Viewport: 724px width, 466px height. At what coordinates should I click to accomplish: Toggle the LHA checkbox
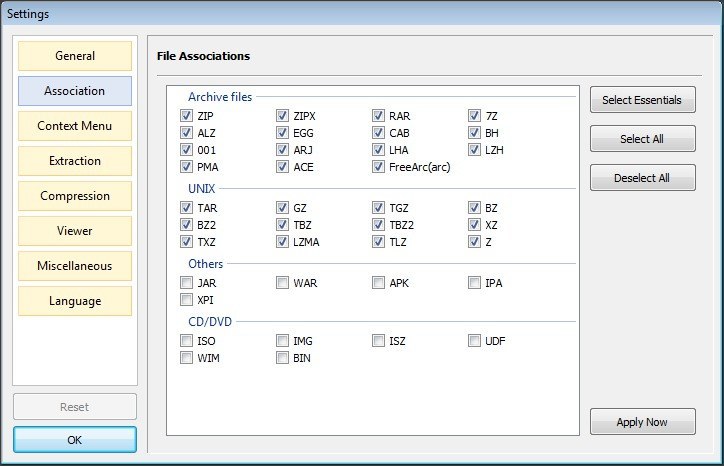tap(378, 150)
